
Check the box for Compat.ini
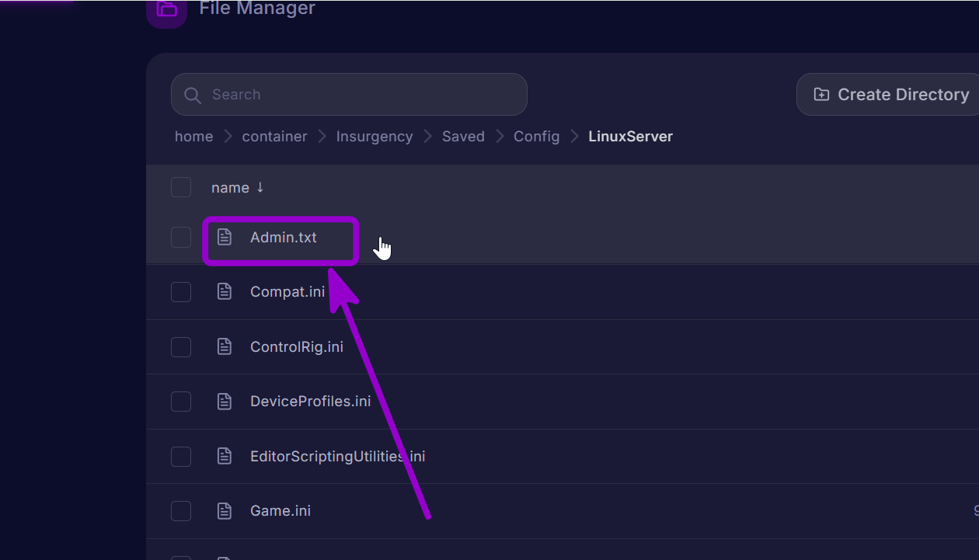tap(181, 291)
